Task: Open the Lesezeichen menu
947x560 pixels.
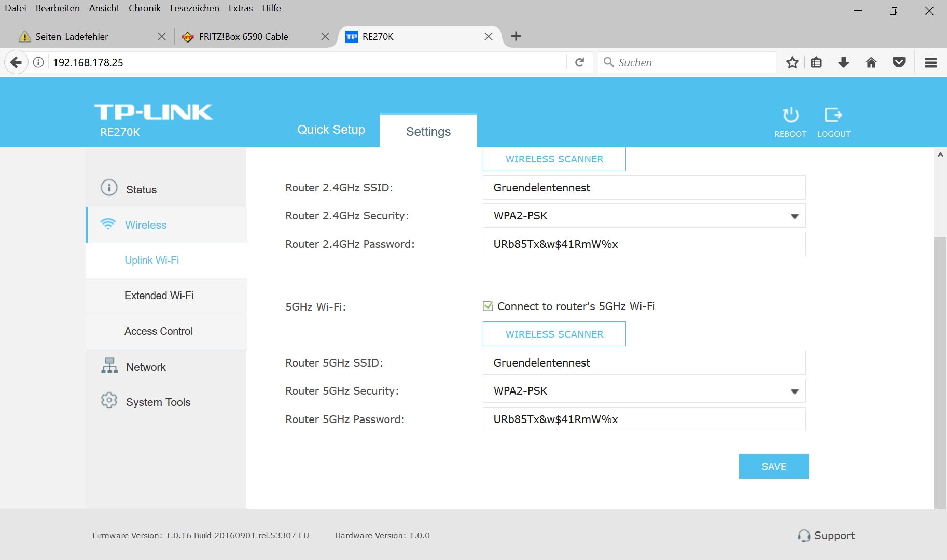Action: click(x=194, y=8)
